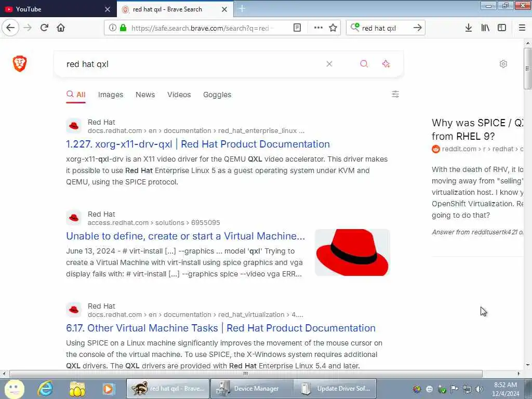Click the network tray icon

point(467,389)
